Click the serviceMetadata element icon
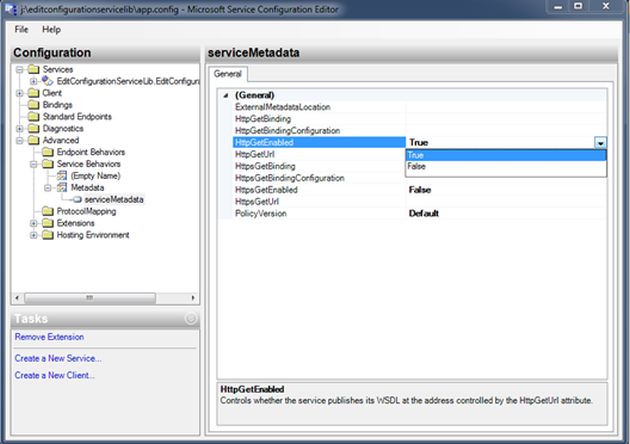630x444 pixels. [77, 199]
